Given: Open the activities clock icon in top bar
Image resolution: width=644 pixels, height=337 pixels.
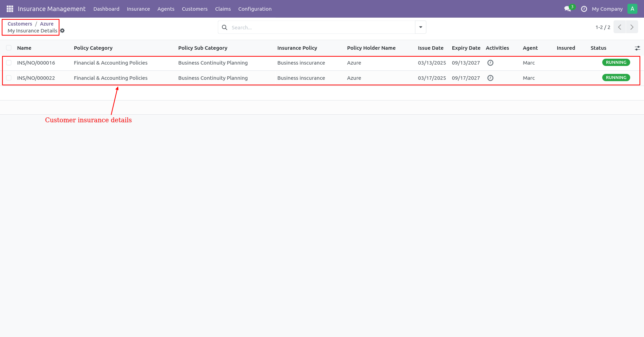Looking at the screenshot, I should 584,9.
